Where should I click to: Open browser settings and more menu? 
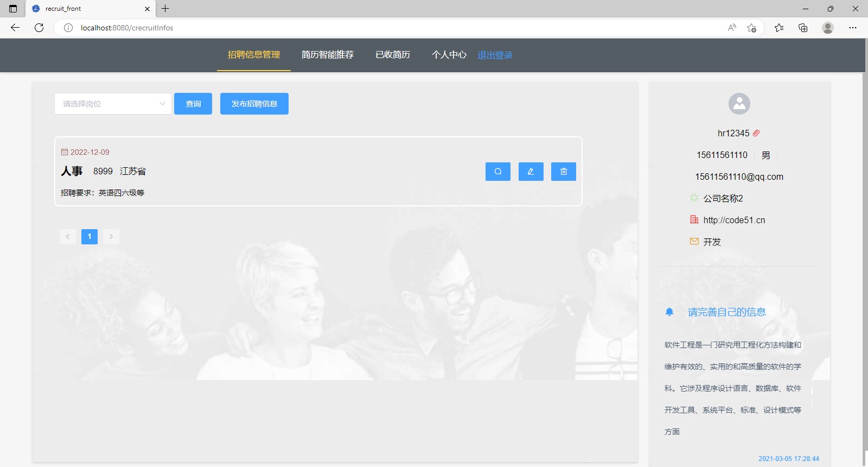[853, 28]
